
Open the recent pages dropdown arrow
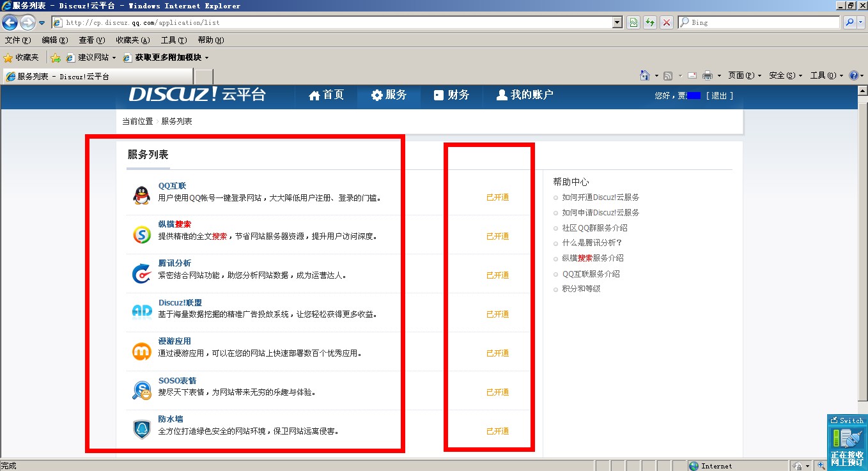point(42,22)
